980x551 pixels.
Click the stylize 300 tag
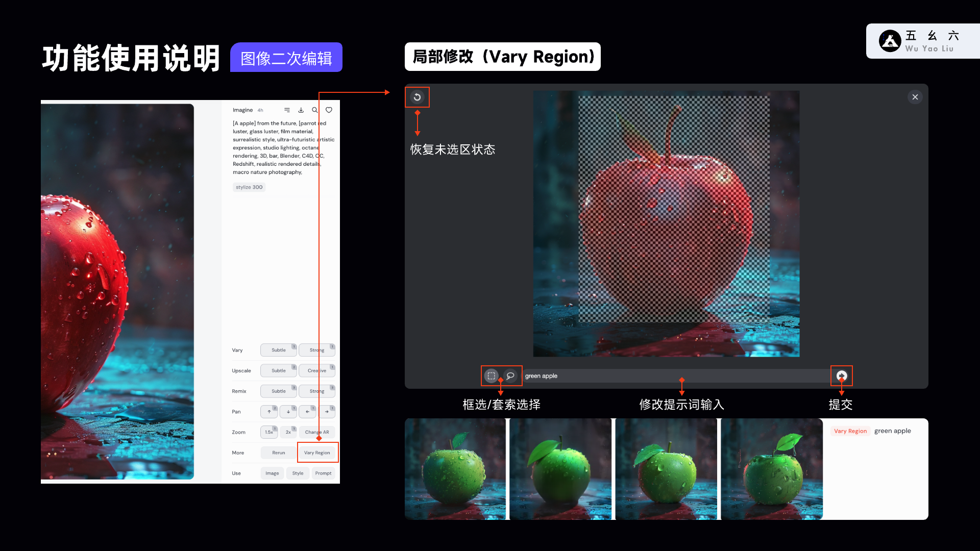[x=249, y=187]
